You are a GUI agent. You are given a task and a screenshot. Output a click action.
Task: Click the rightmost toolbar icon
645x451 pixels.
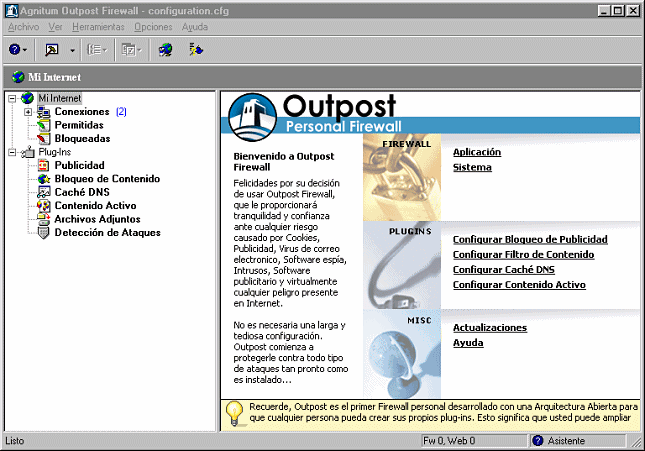[196, 49]
